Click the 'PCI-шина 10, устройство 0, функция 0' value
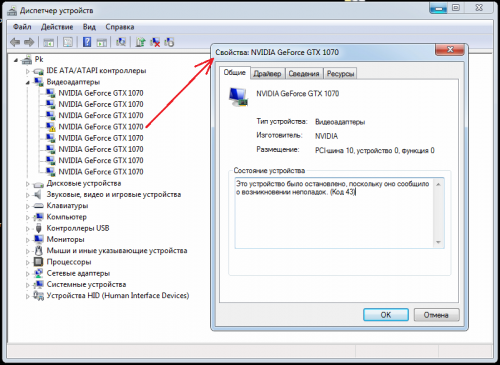The width and height of the screenshot is (500, 365). 375,151
